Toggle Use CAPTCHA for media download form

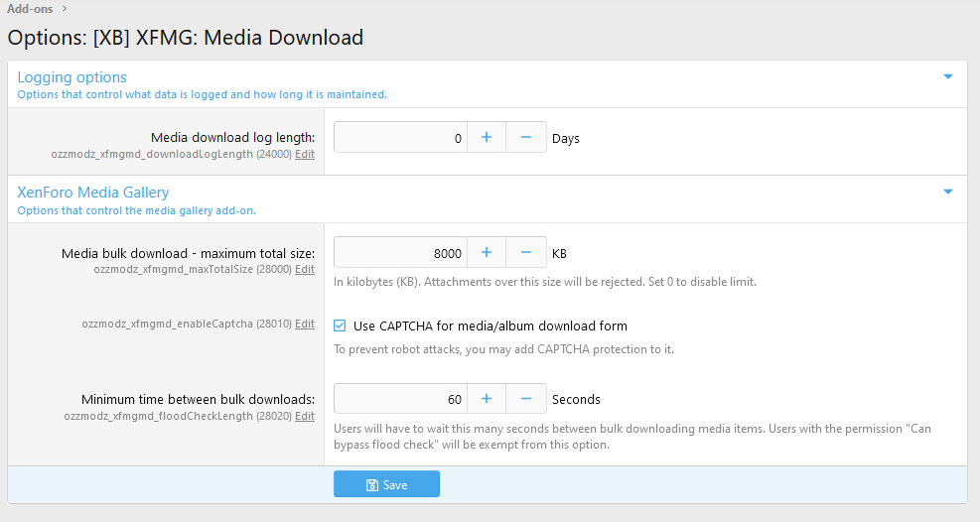[x=340, y=326]
